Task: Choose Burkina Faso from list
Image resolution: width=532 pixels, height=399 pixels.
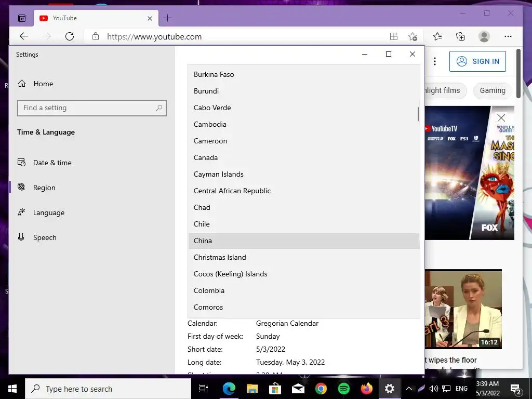Action: 303,74
